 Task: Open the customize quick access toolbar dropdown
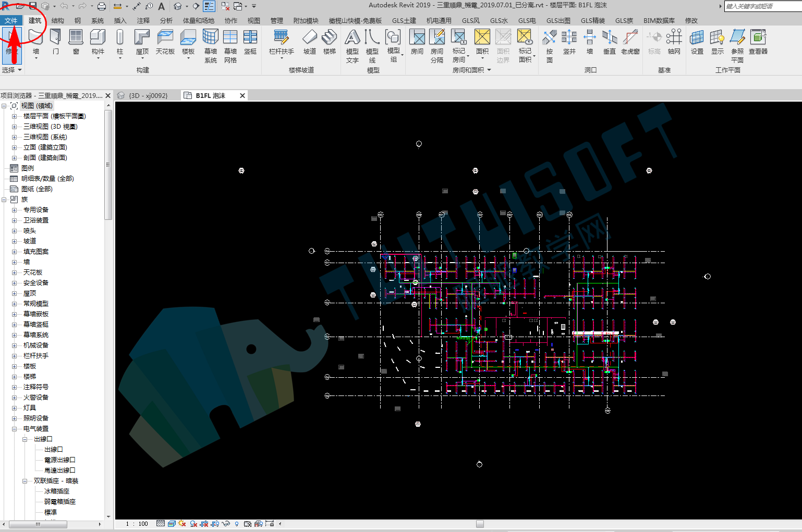coord(254,6)
